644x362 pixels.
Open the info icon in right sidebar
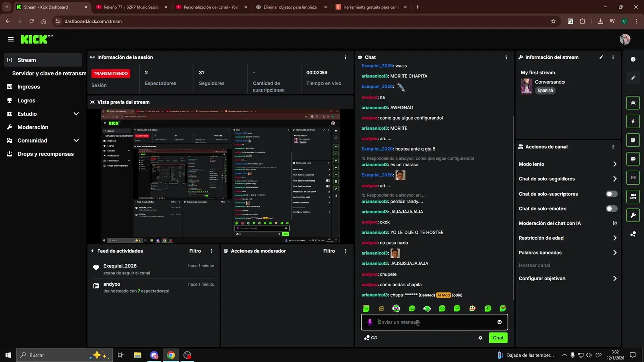[633, 59]
